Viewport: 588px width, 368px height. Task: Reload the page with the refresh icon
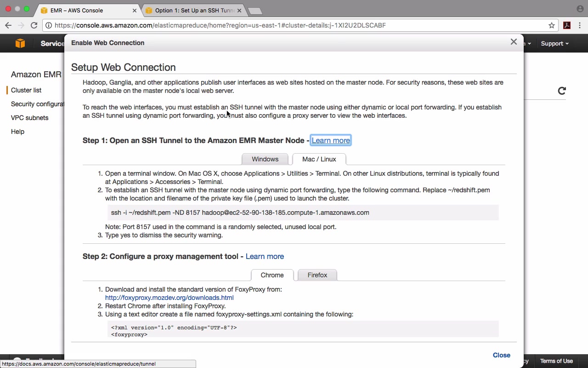[34, 25]
